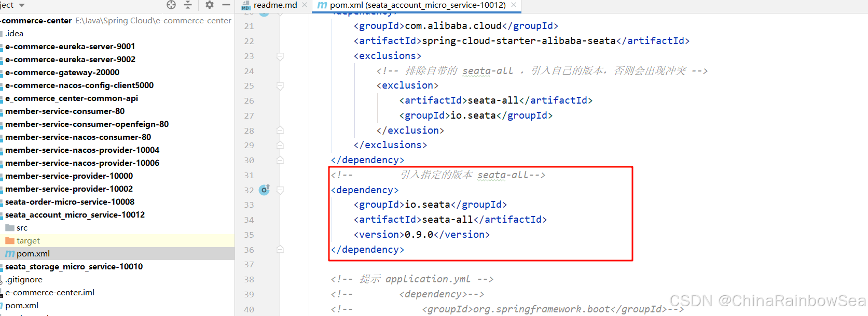The height and width of the screenshot is (316, 868).
Task: Select module e_commerce_center-common-api
Action: point(72,98)
